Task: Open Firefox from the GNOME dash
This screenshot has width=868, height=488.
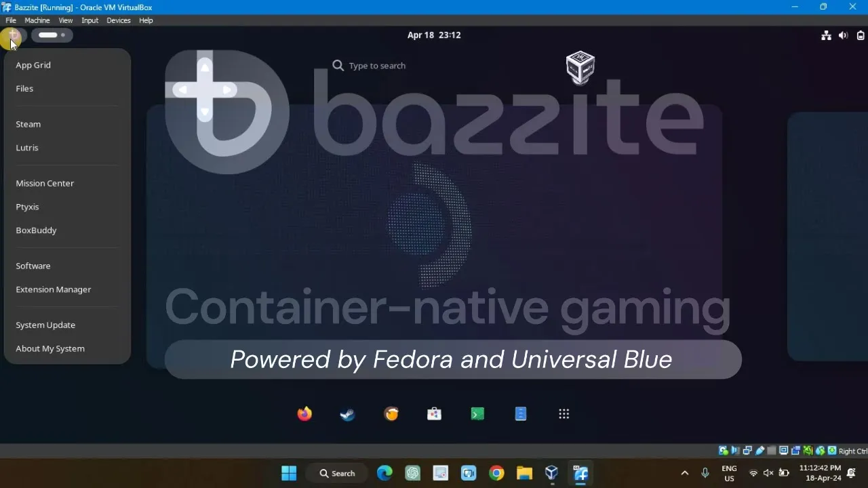Action: (x=304, y=413)
